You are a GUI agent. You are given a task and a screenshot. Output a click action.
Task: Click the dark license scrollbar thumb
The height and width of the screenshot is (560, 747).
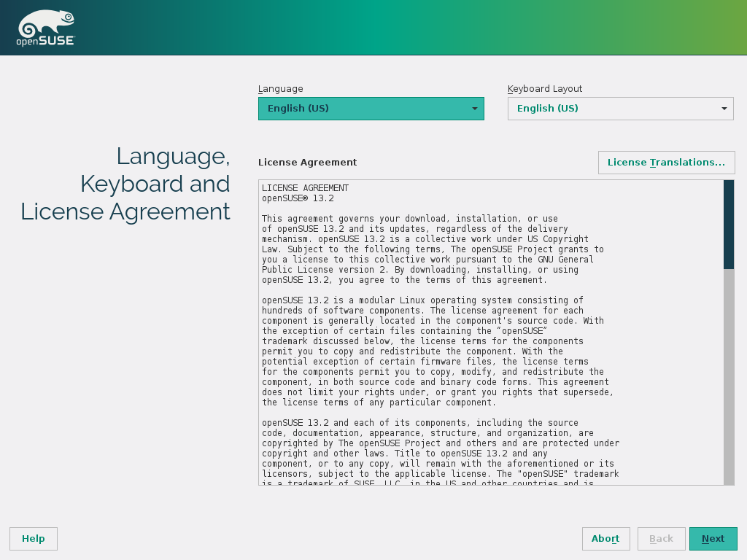coord(728,225)
